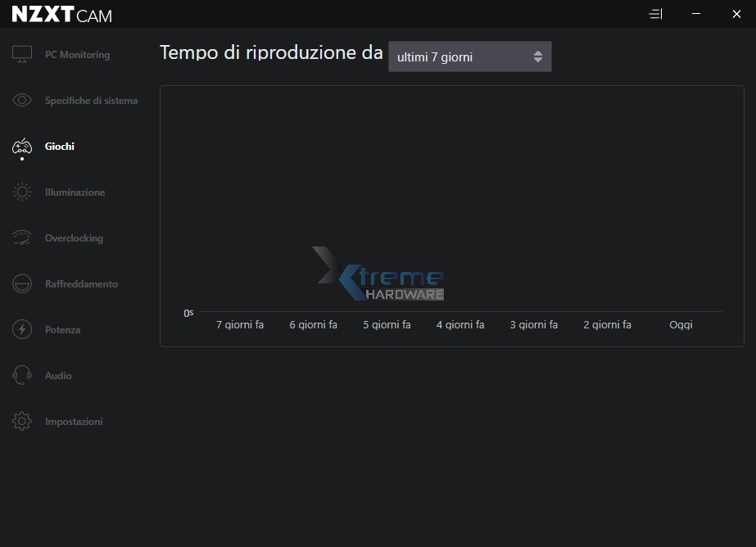Click the 'Oggi' label on the chart axis
This screenshot has height=547, width=756.
click(x=681, y=325)
